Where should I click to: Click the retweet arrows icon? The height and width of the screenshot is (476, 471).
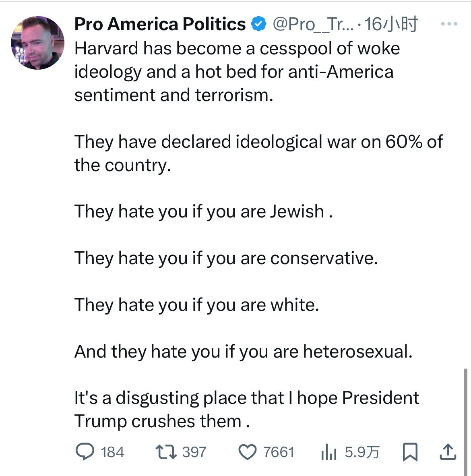click(x=166, y=452)
